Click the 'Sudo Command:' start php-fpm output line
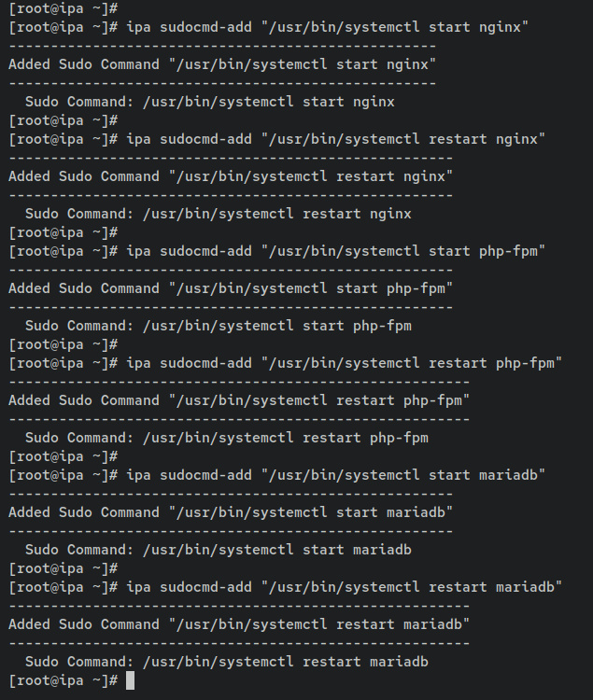 (x=219, y=326)
